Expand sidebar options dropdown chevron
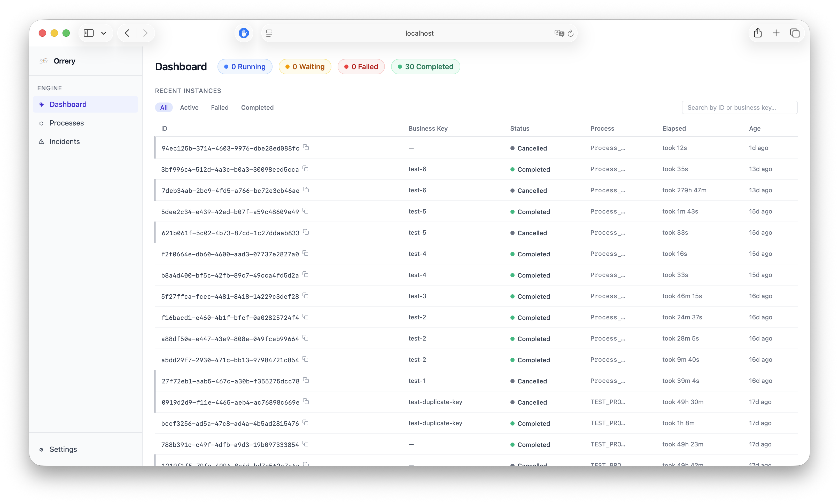The image size is (839, 504). click(x=104, y=33)
